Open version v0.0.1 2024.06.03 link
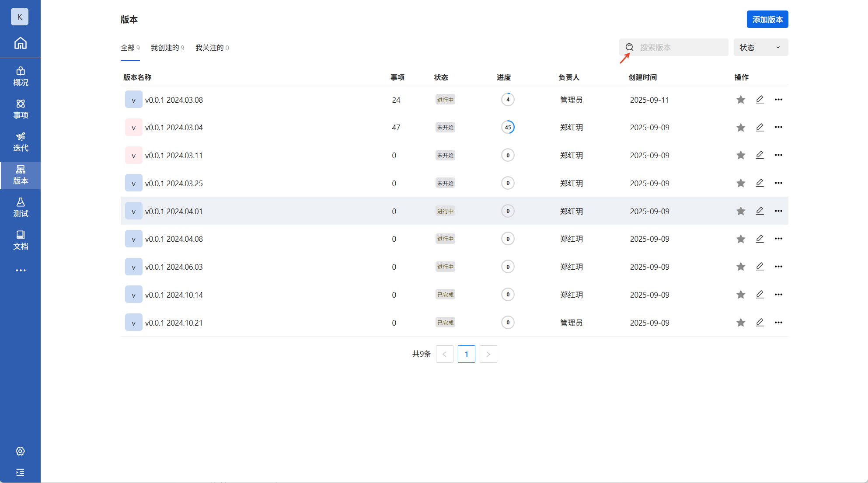 coord(174,267)
